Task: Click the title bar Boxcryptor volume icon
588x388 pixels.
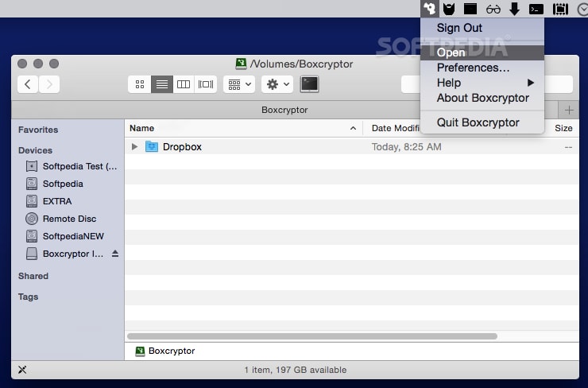Action: [241, 64]
